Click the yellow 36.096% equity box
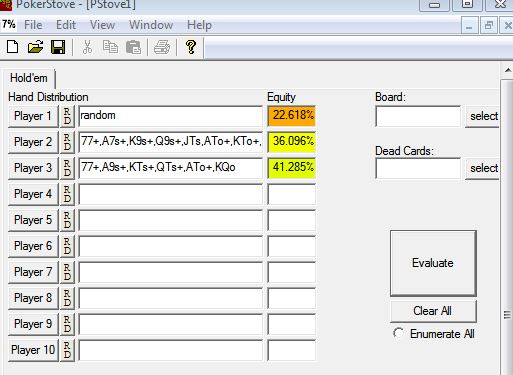The image size is (513, 375). [x=291, y=142]
